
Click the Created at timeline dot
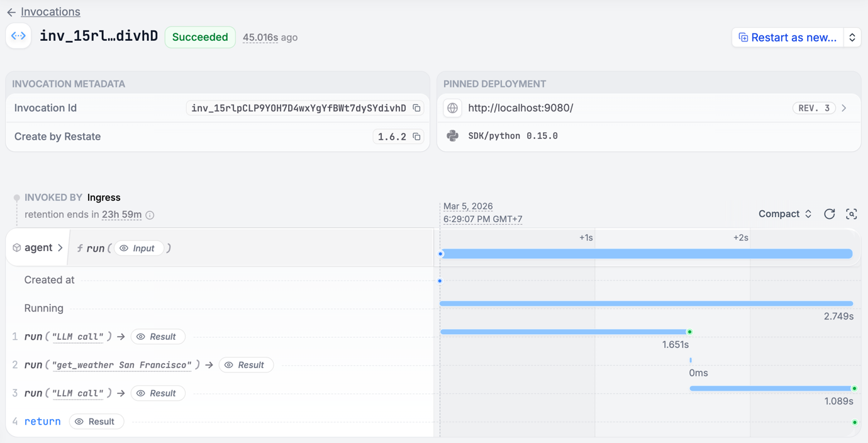[440, 281]
